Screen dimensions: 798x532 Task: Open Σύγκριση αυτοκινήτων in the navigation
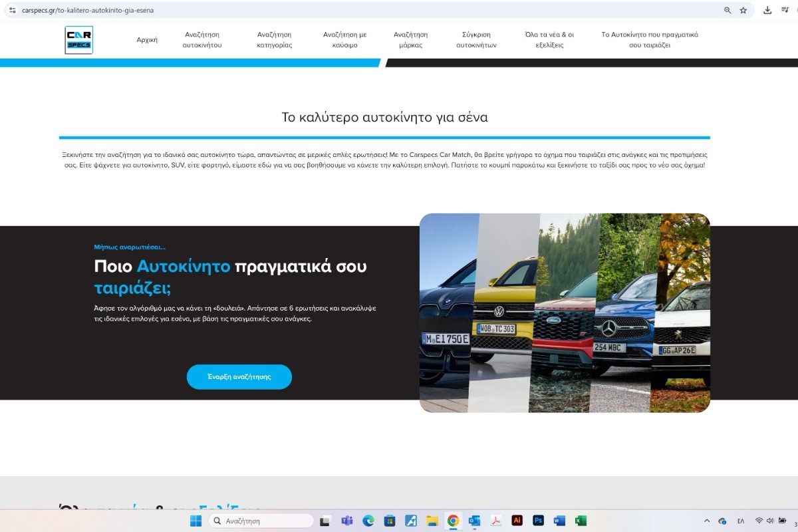click(476, 40)
